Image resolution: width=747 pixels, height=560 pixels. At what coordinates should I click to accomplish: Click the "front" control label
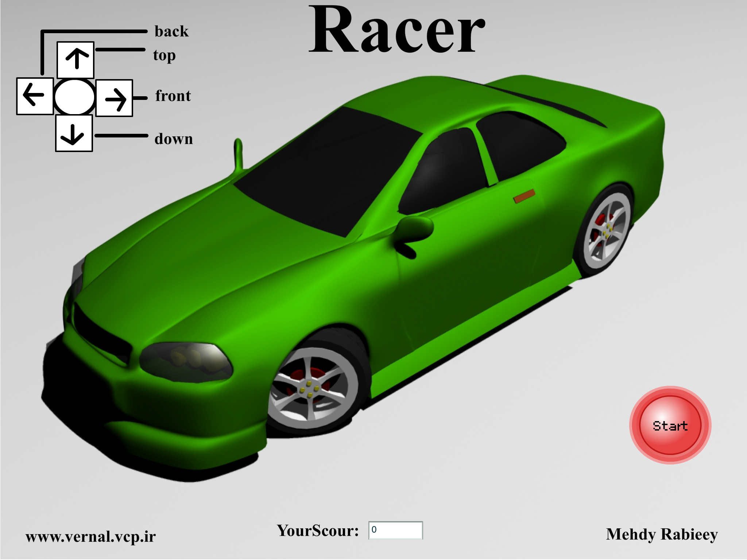173,96
